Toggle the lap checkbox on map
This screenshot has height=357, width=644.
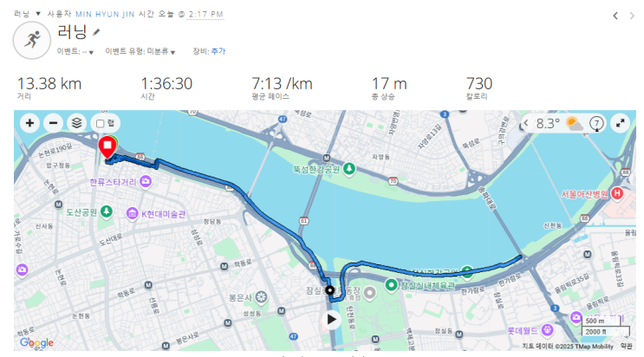pos(101,123)
